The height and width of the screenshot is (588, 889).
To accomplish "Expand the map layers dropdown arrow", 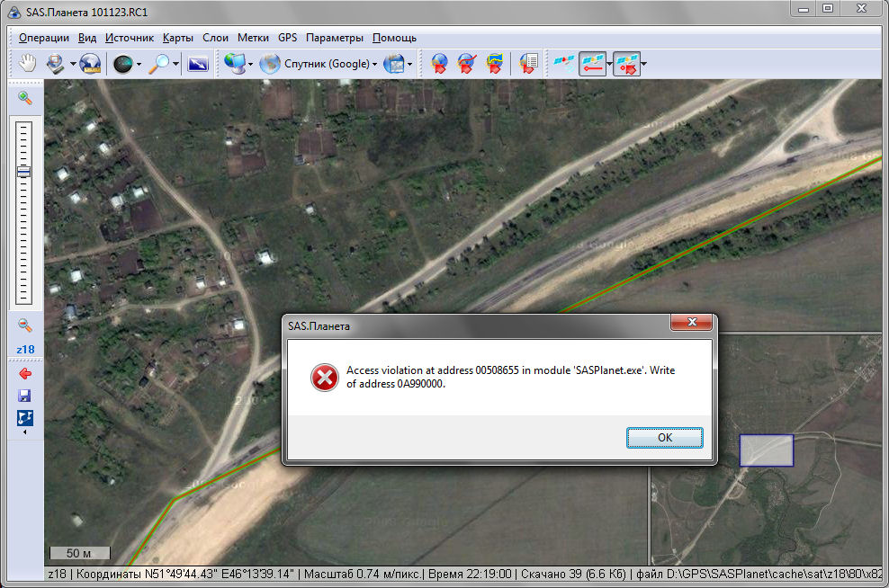I will [x=410, y=64].
